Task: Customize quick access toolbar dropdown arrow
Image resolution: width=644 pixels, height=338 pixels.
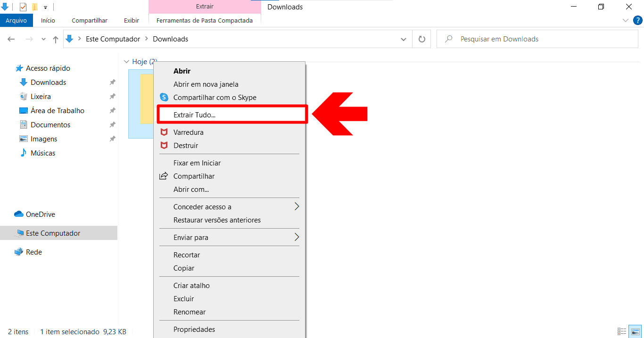Action: click(45, 8)
